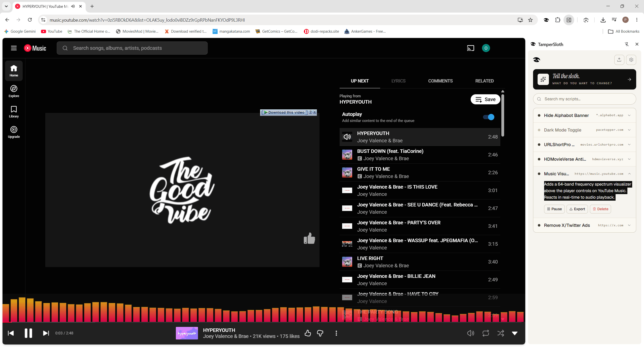This screenshot has width=644, height=347.
Task: Switch to the COMMENTS tab
Action: pyautogui.click(x=440, y=81)
